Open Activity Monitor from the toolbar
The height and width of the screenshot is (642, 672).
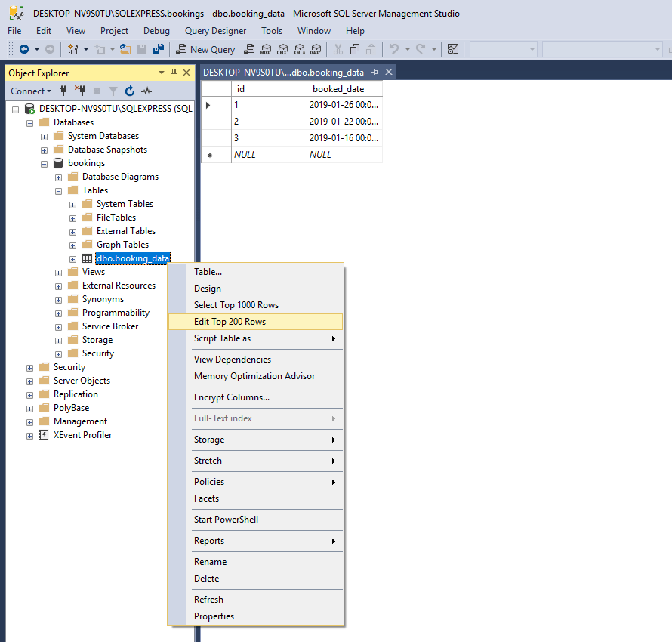pyautogui.click(x=452, y=49)
